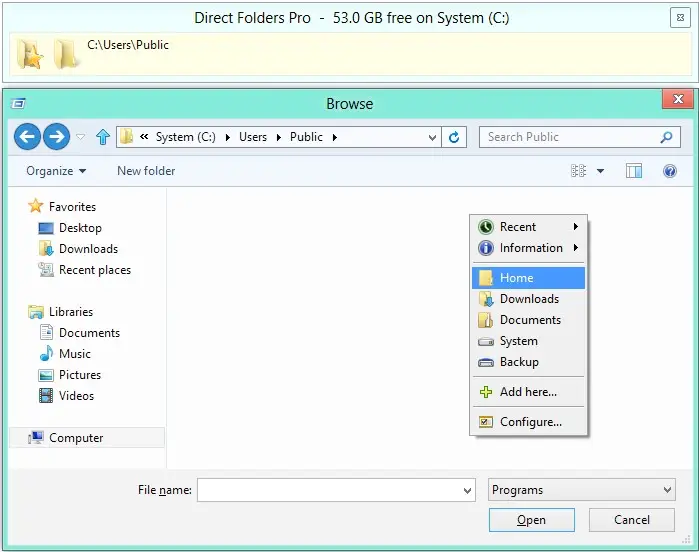
Task: Expand the arrow after System (C:)
Action: pyautogui.click(x=228, y=137)
